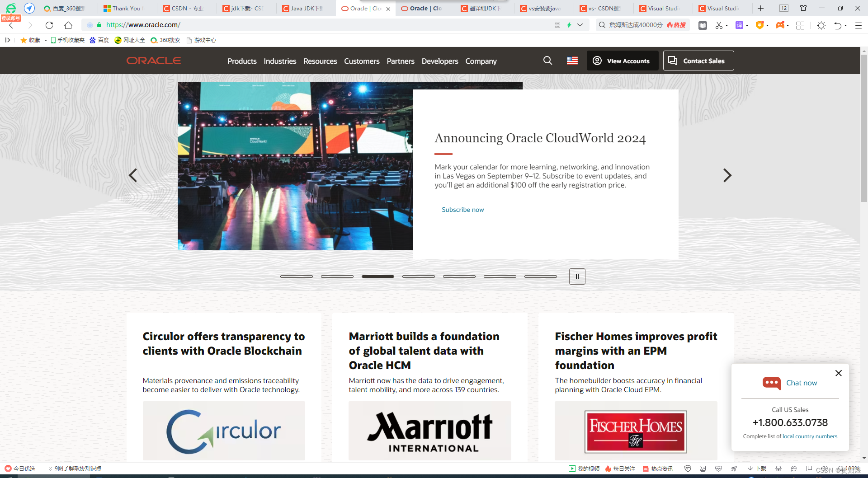The image size is (868, 478).
Task: Open the wallet shield dropdown arrow
Action: [767, 25]
